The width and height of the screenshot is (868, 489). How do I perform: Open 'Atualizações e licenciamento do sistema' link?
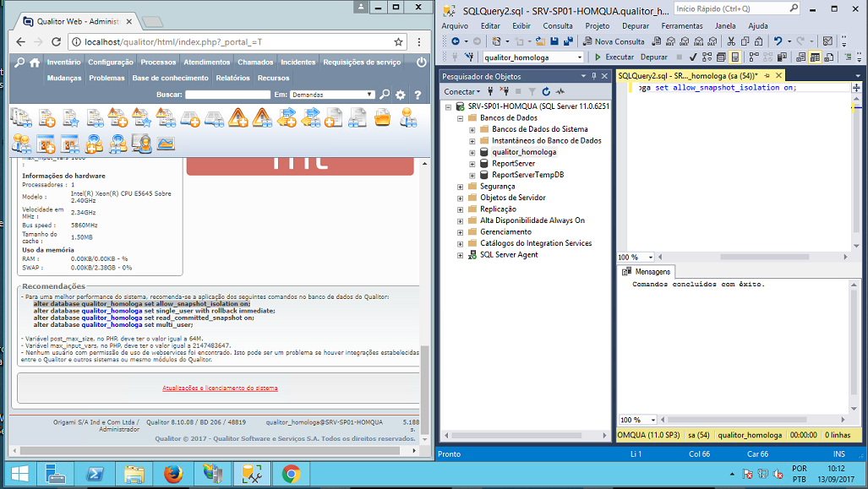tap(220, 388)
